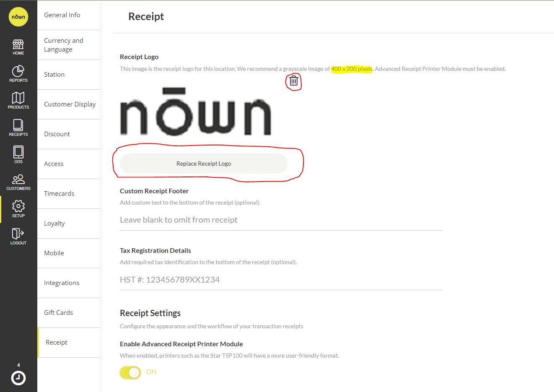The width and height of the screenshot is (554, 392).
Task: Click the Tax Registration Details field
Action: click(281, 280)
